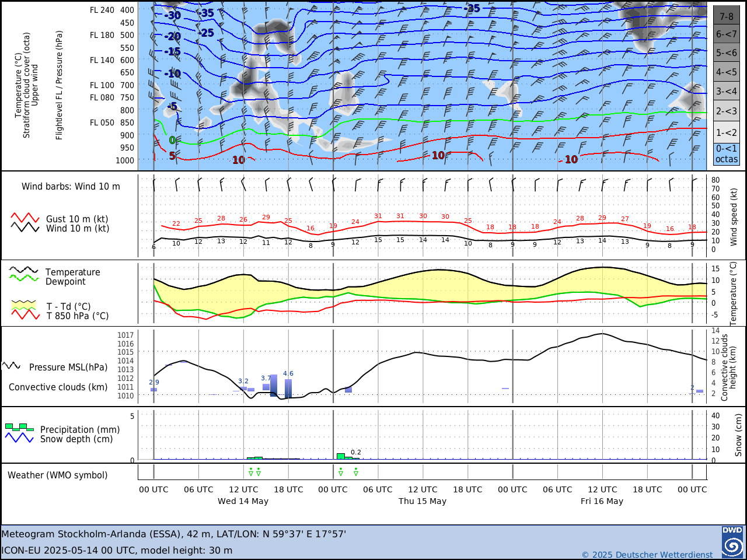Click the 4.6 convective cloud height value
The height and width of the screenshot is (560, 747).
click(288, 373)
